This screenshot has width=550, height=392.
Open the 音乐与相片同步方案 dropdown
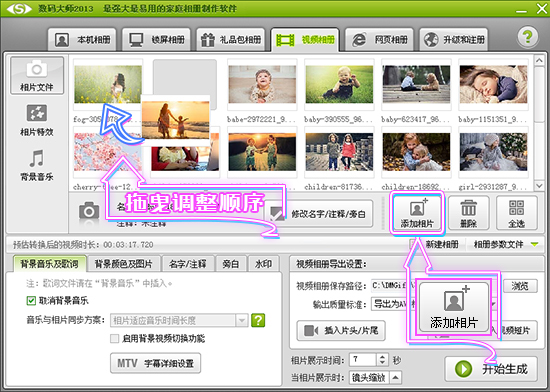click(179, 320)
